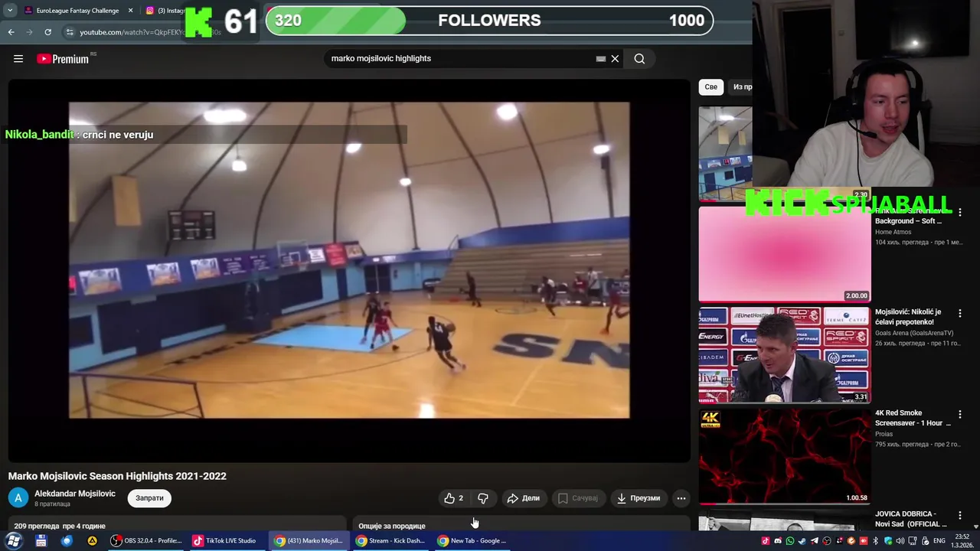Switch to New Tab - Google taskbar window
980x551 pixels.
[x=472, y=541]
